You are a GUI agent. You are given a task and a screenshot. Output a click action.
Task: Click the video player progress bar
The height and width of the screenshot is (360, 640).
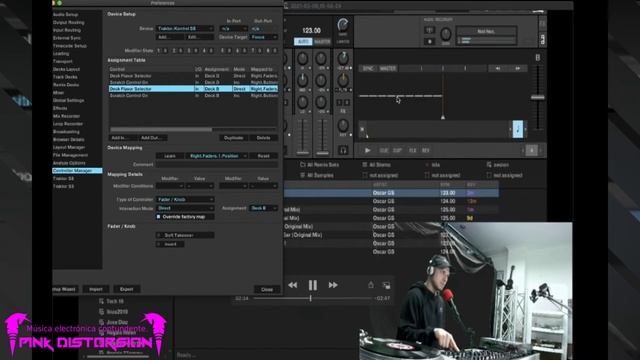pos(313,298)
